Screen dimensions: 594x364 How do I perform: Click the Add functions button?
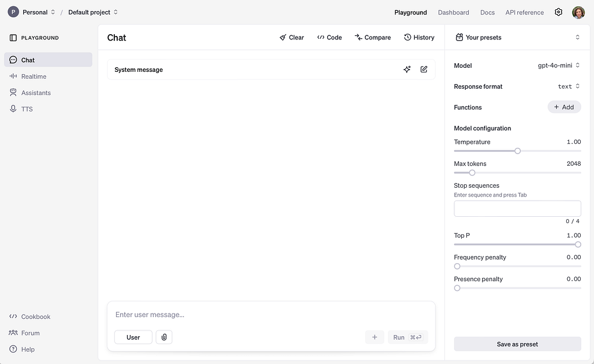click(x=564, y=107)
